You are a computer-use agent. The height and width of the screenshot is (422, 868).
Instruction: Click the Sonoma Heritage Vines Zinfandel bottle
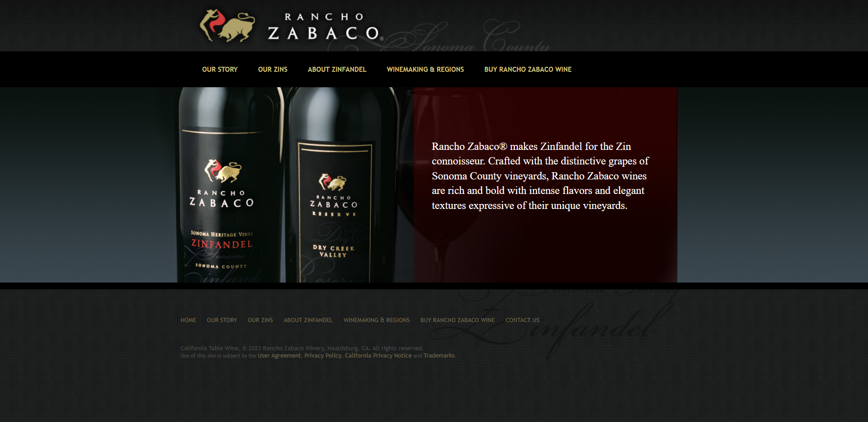click(229, 185)
